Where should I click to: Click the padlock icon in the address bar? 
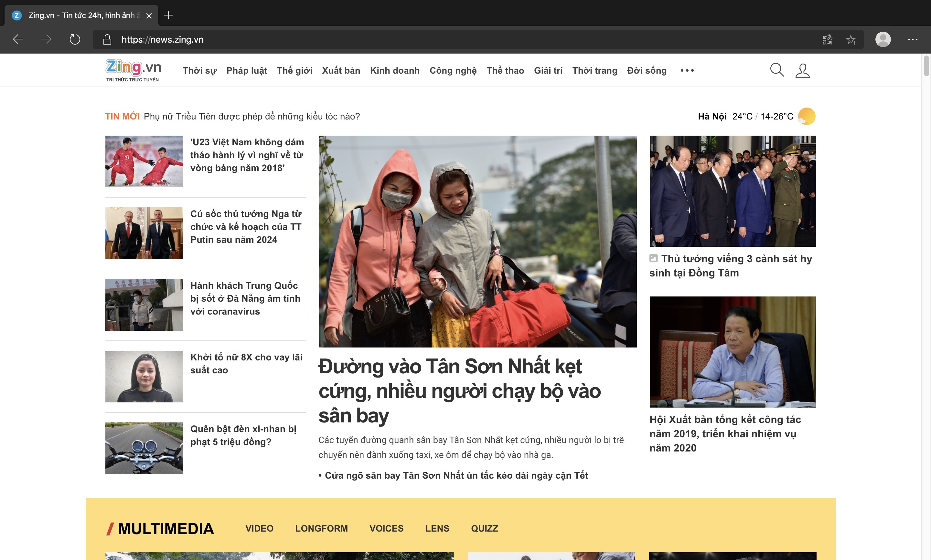tap(107, 39)
